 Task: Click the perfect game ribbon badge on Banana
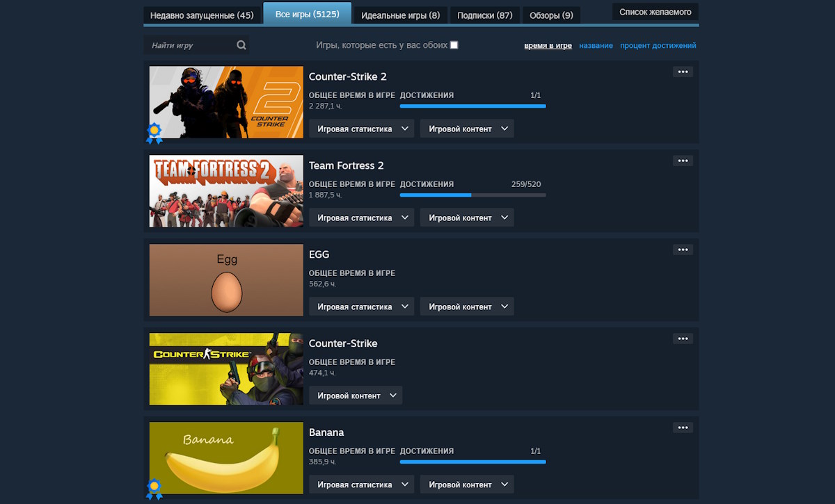point(154,489)
